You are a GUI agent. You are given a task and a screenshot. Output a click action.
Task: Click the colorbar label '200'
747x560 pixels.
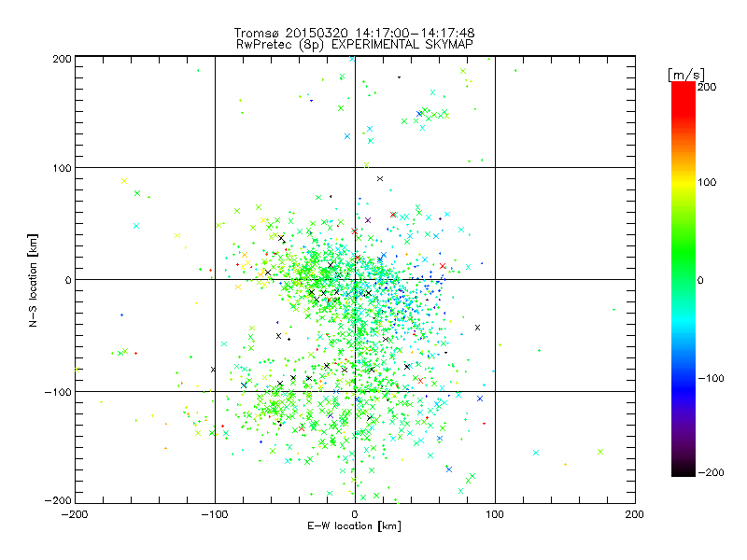coord(707,87)
